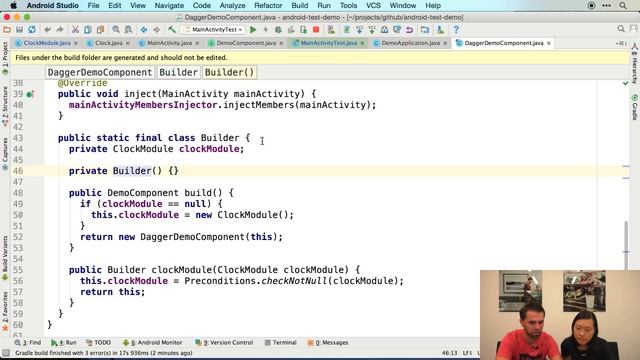This screenshot has height=360, width=640.
Task: Switch to the DemoApplication.java tab
Action: (410, 43)
